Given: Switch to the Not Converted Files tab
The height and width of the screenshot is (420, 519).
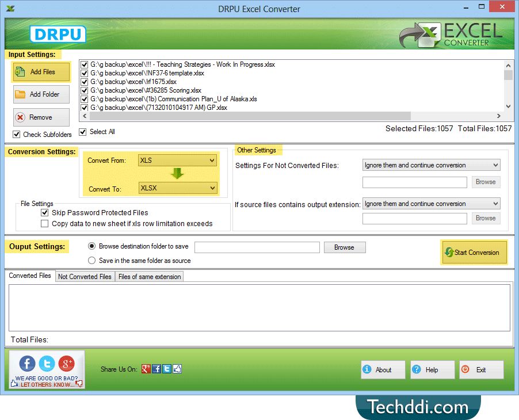Looking at the screenshot, I should tap(85, 277).
